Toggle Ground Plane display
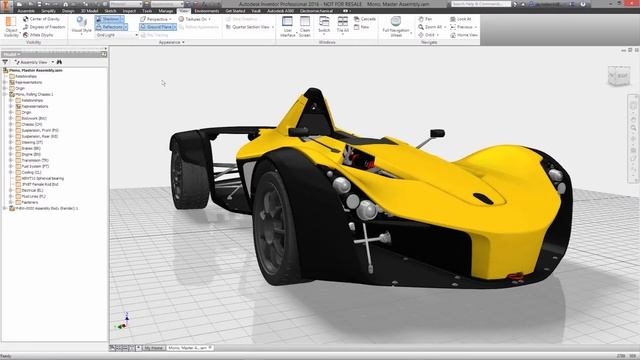 (x=156, y=27)
